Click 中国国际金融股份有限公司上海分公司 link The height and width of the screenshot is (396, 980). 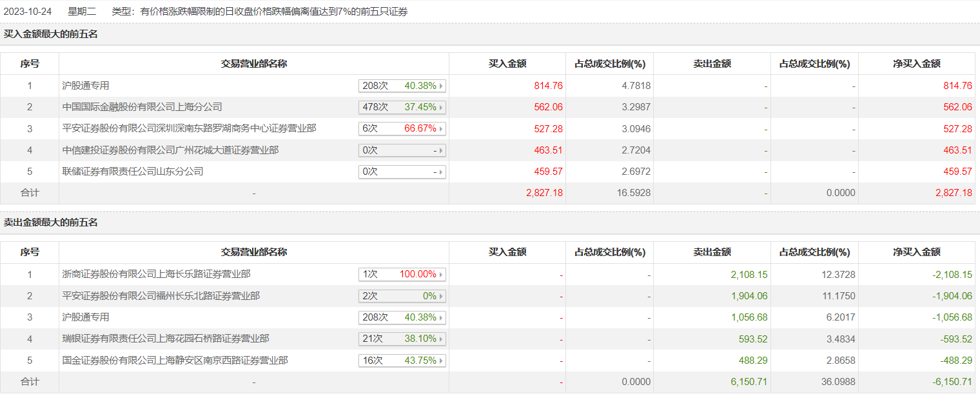point(142,107)
